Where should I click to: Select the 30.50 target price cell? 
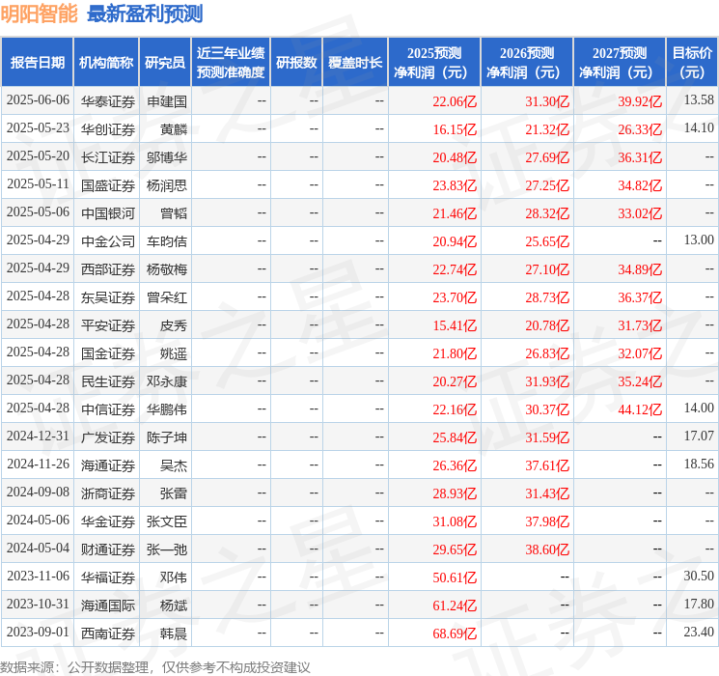click(x=698, y=576)
